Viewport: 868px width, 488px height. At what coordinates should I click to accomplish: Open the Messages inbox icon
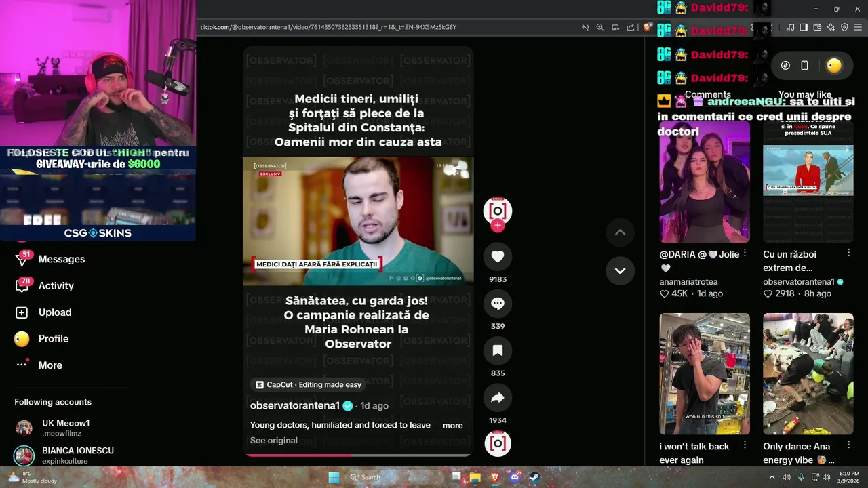coord(22,260)
